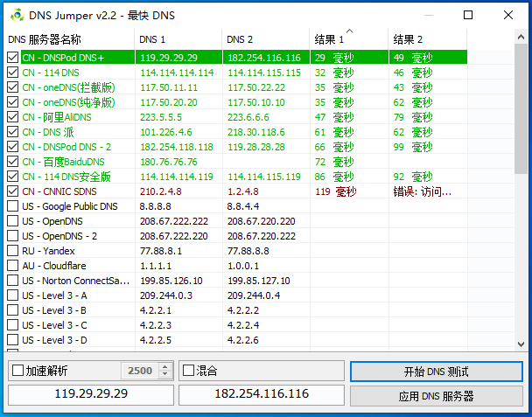The height and width of the screenshot is (417, 532).
Task: Click the 119.29.29.29 primary DNS button
Action: pos(91,394)
